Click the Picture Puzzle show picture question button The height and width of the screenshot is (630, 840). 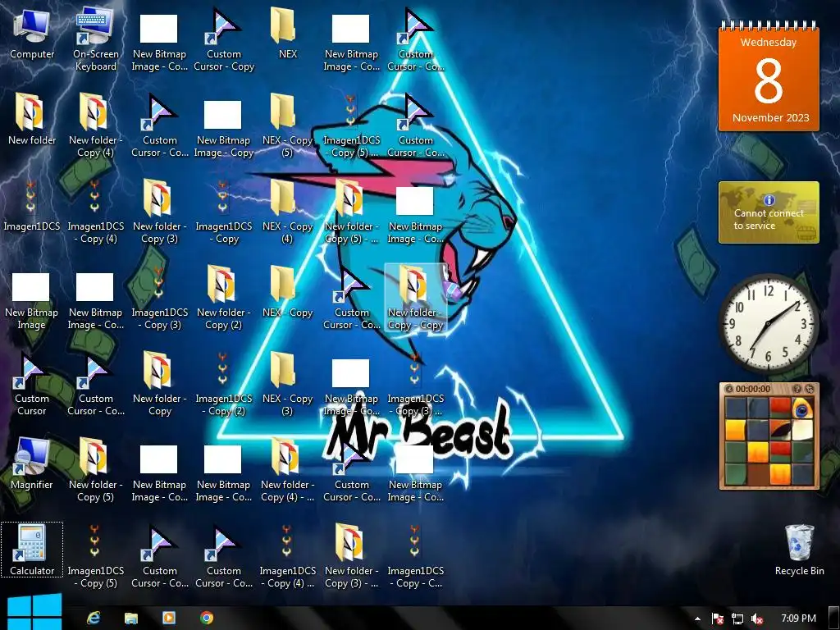point(797,389)
